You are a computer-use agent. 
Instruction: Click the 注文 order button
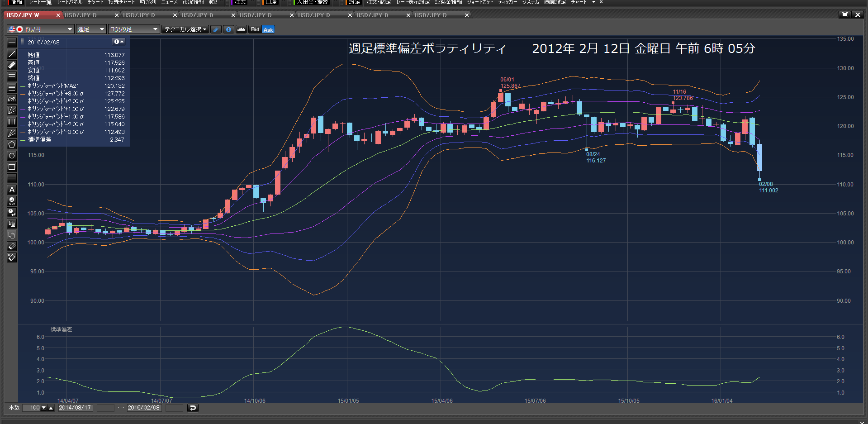(240, 2)
